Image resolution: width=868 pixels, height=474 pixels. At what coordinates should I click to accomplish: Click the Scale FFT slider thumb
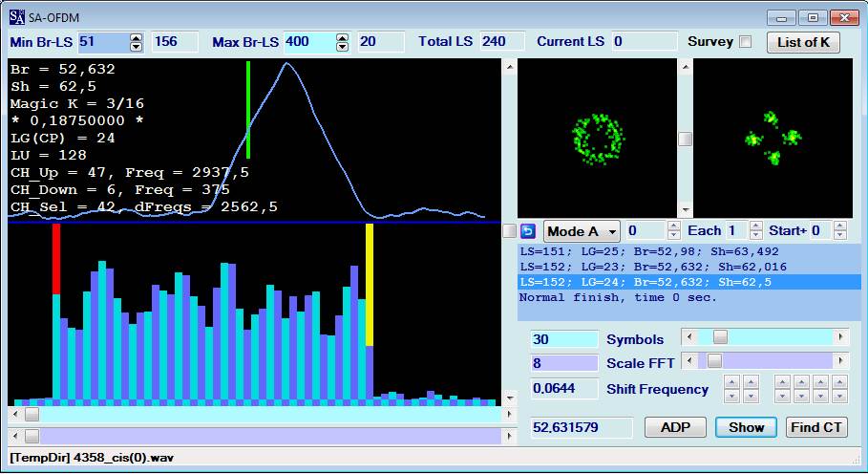[714, 361]
